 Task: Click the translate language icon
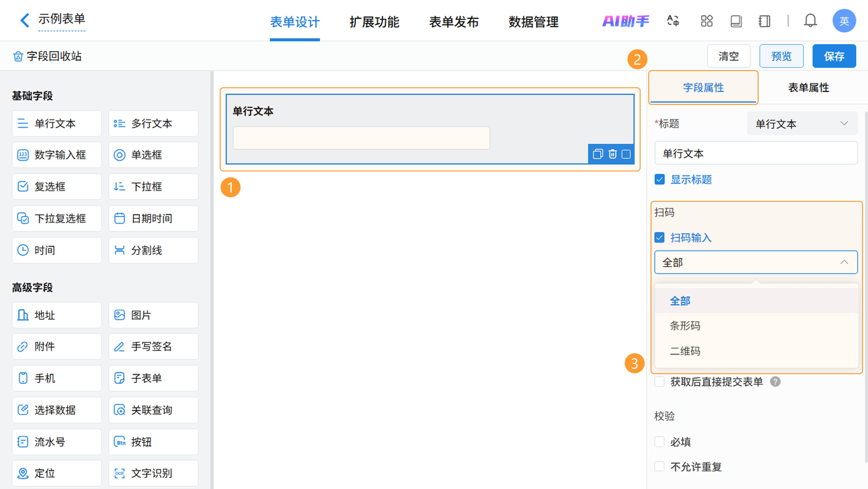673,21
